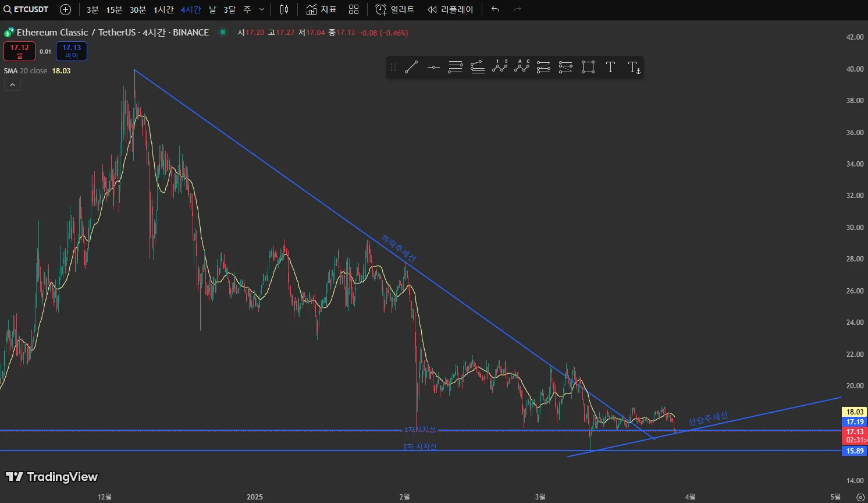The image size is (868, 503).
Task: Open the candle chart type selector
Action: click(284, 9)
